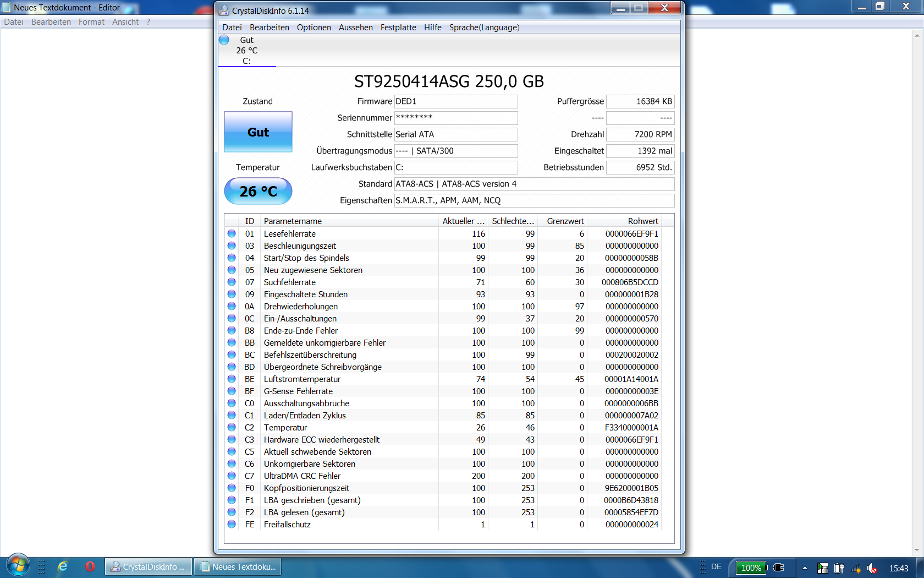Viewport: 924px width, 578px height.
Task: Open the Festplatte menu
Action: pyautogui.click(x=398, y=28)
